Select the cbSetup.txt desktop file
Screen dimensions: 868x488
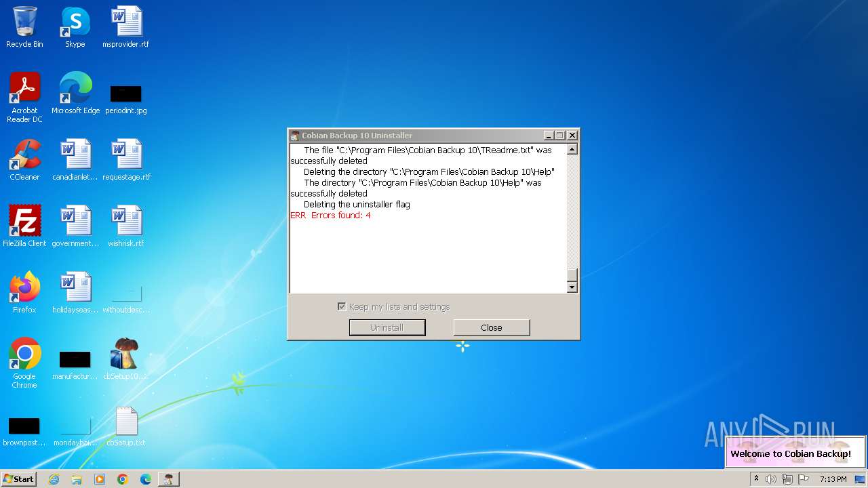tap(126, 426)
